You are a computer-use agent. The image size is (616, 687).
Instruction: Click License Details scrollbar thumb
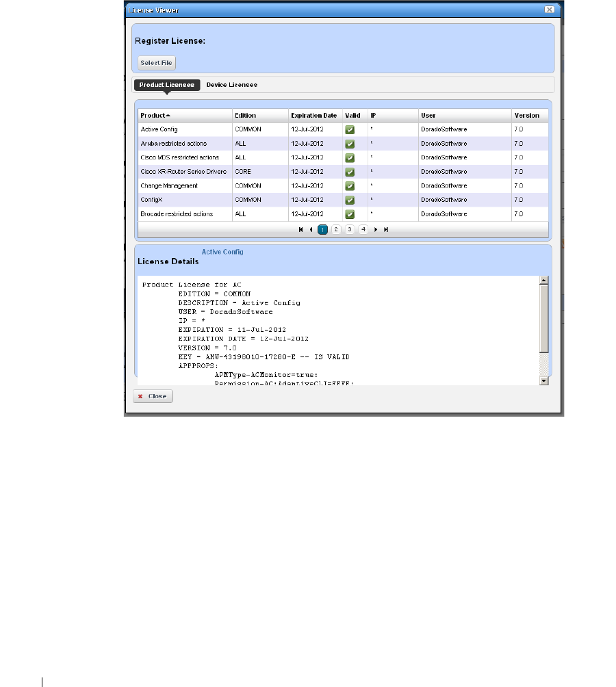tap(543, 319)
